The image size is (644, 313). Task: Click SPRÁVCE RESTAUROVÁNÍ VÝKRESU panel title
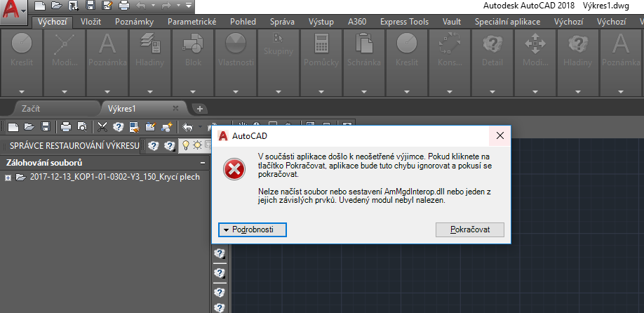[74, 145]
